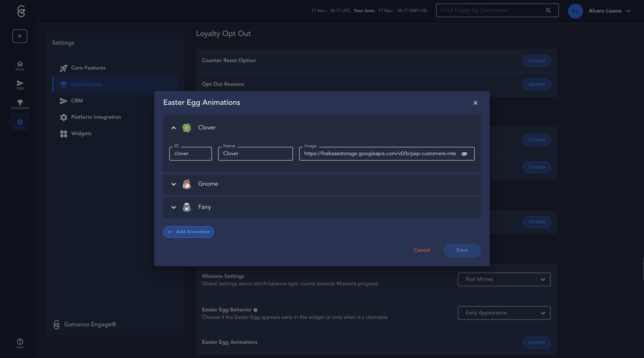Viewport: 644px width, 358px height.
Task: Click the Add Animation button
Action: (x=189, y=232)
